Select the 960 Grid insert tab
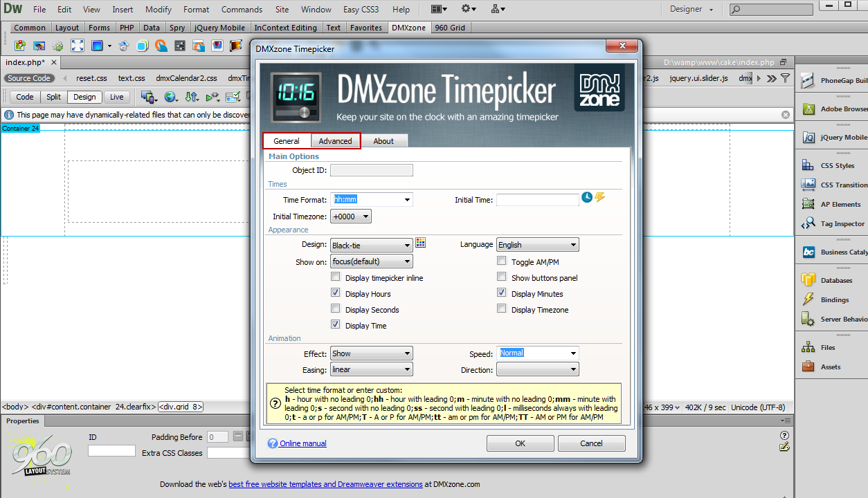868x498 pixels. (x=450, y=28)
